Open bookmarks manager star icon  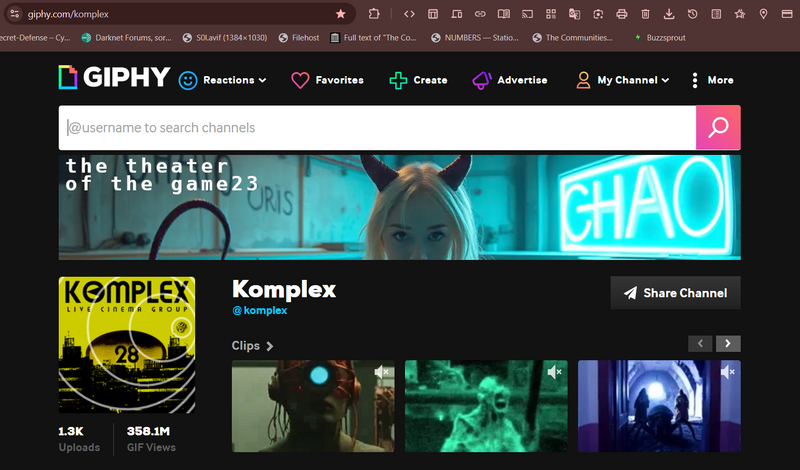[740, 14]
